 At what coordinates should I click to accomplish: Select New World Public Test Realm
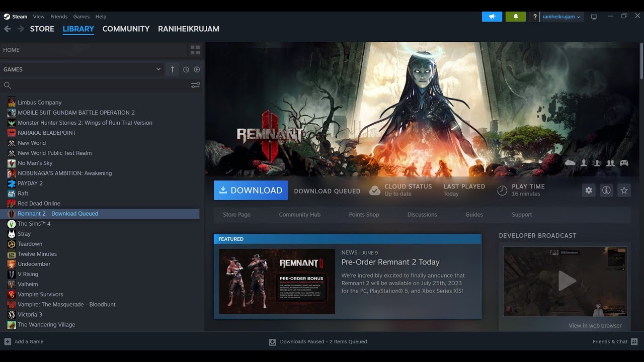(x=54, y=153)
